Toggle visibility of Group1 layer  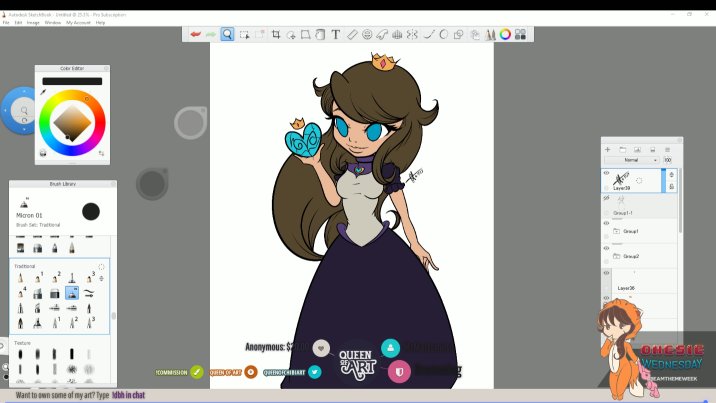[606, 223]
